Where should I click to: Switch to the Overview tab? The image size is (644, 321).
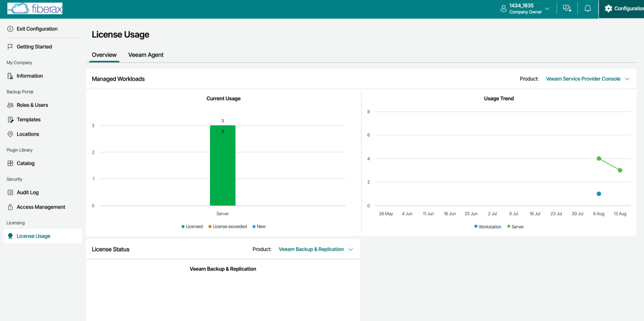104,55
